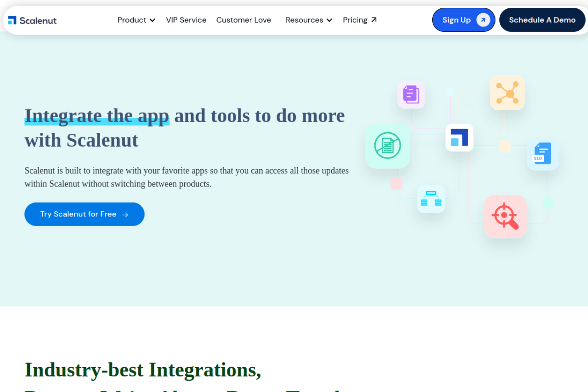Click the arrow icon beside Pricing
Image resolution: width=588 pixels, height=392 pixels.
pos(374,20)
